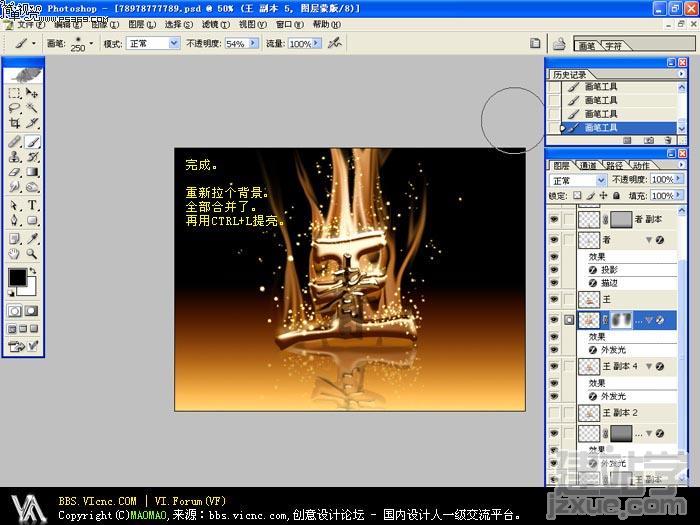Select the Crop tool
This screenshot has height=525, width=700.
14,122
